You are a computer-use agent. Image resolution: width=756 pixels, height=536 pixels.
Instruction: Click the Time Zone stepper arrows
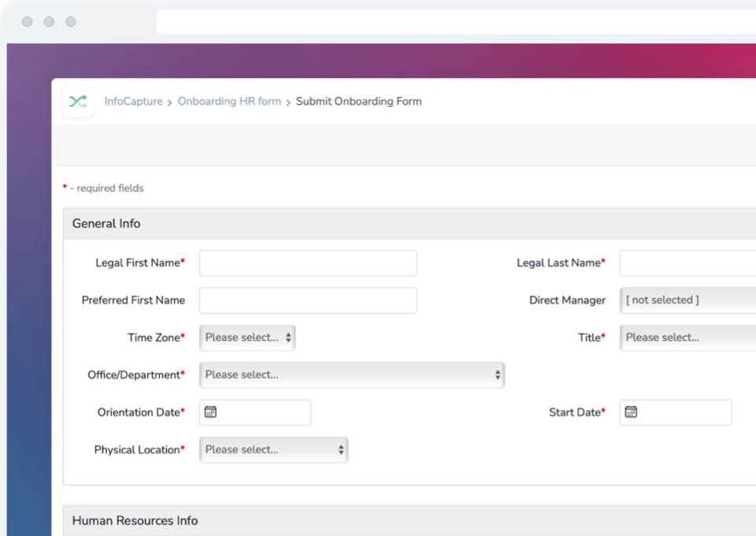(287, 337)
